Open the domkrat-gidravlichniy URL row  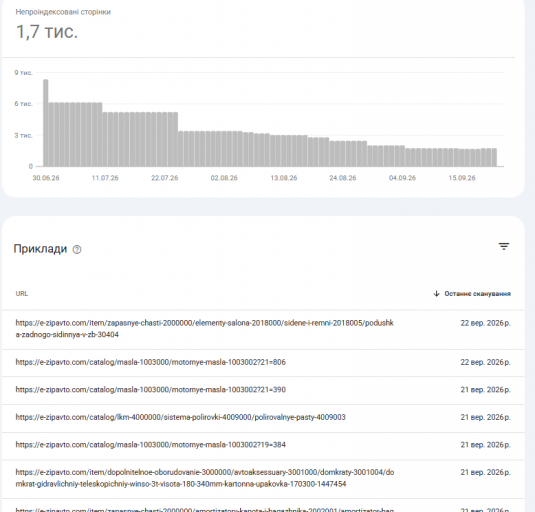click(263, 479)
